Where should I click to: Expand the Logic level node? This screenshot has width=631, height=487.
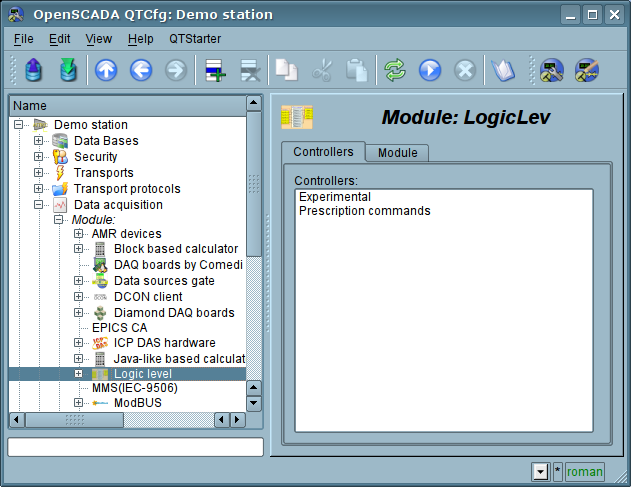[x=78, y=374]
